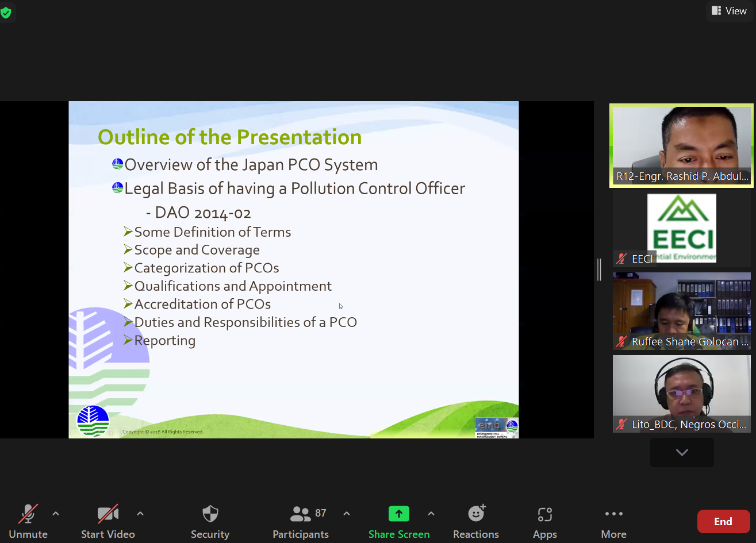The height and width of the screenshot is (543, 756).
Task: Expand video settings arrow next to Start Video
Action: click(x=140, y=514)
